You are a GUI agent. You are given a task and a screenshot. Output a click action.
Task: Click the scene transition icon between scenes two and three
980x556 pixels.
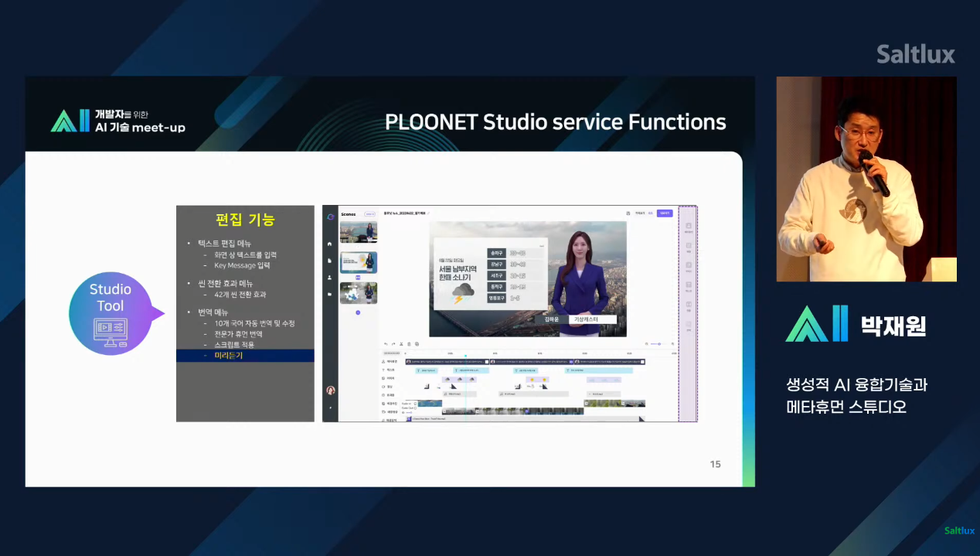pyautogui.click(x=358, y=278)
